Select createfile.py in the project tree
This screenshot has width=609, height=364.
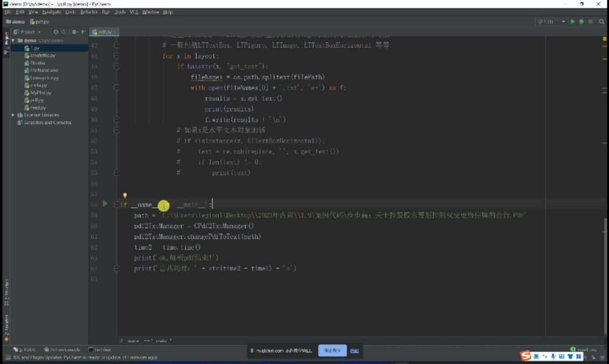[x=42, y=55]
